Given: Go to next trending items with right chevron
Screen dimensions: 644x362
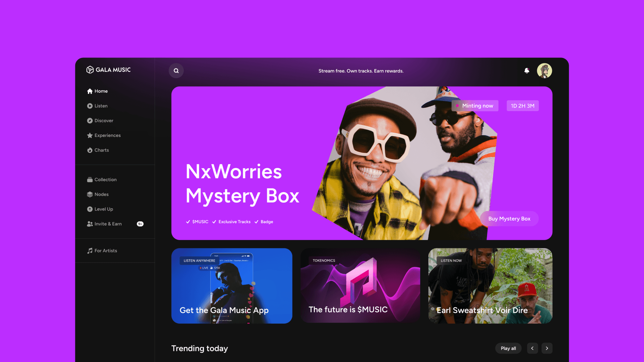Looking at the screenshot, I should (547, 348).
